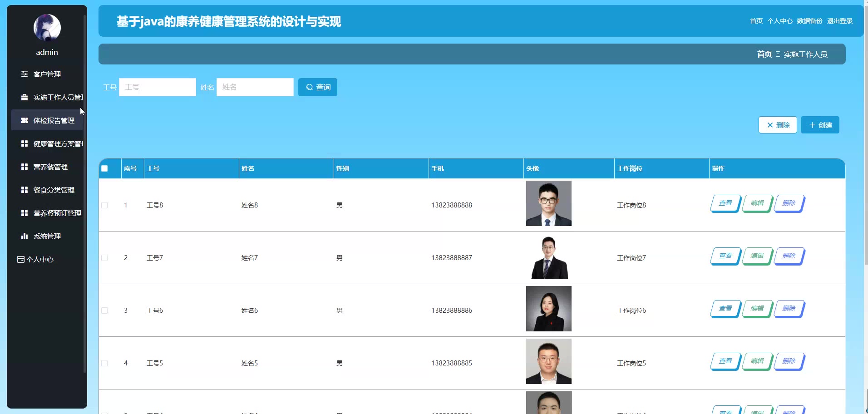This screenshot has width=868, height=414.
Task: Click the bar chart icon for 系统管理
Action: (x=25, y=236)
